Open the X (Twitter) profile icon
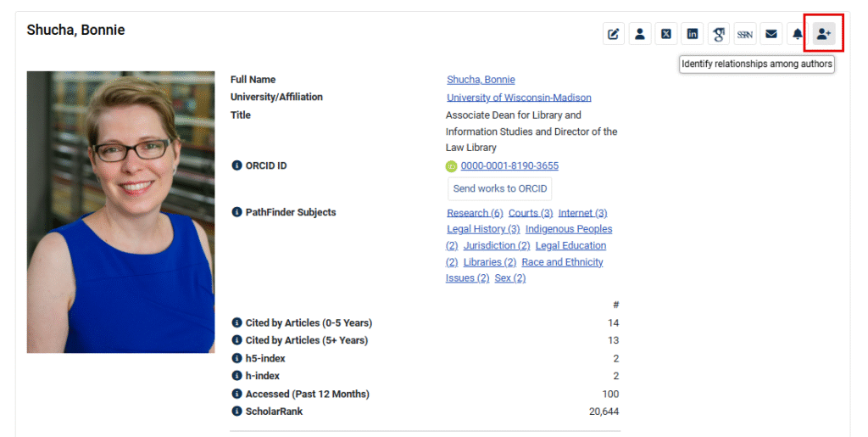The height and width of the screenshot is (437, 868). 666,34
